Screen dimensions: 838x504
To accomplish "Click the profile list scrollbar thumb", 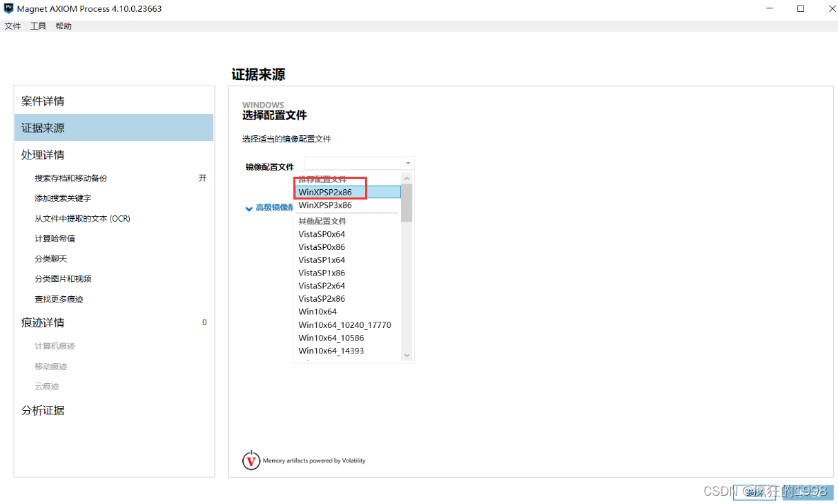I will point(407,203).
